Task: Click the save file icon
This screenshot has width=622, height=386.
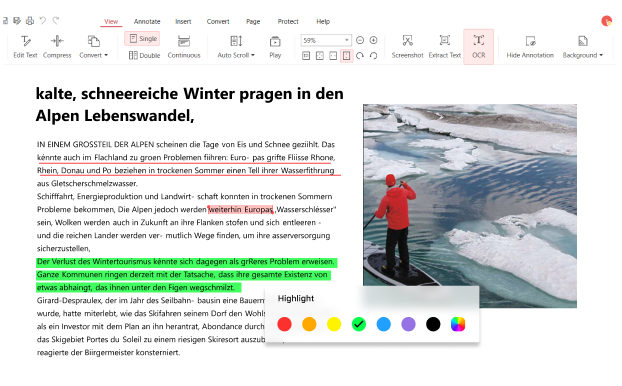Action: pos(17,21)
